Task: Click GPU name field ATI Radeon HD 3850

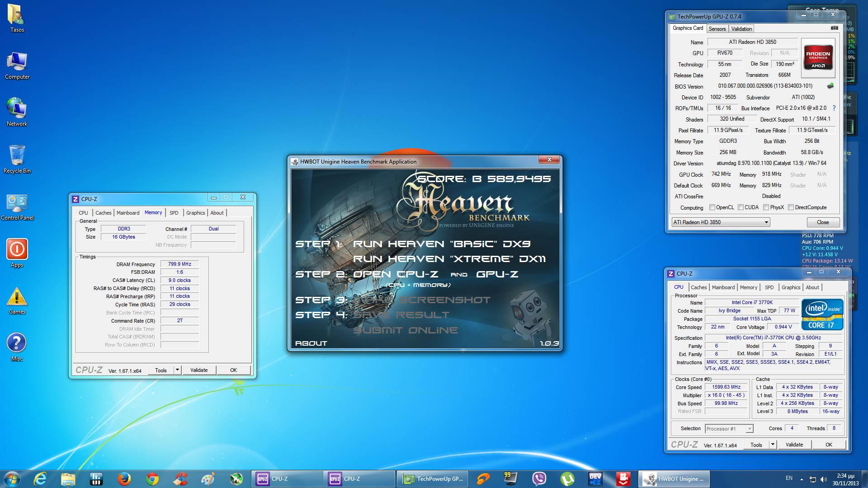Action: click(x=752, y=42)
